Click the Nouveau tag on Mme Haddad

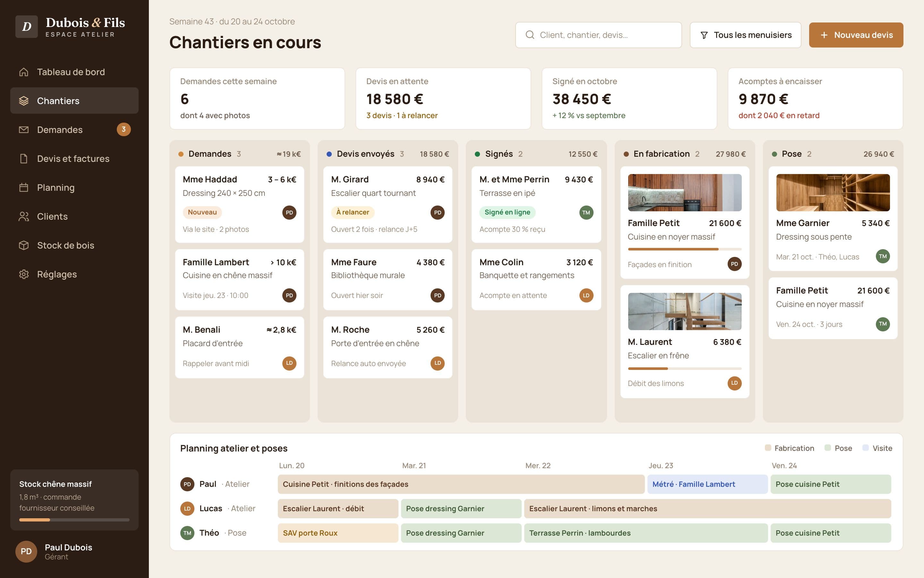pos(202,212)
